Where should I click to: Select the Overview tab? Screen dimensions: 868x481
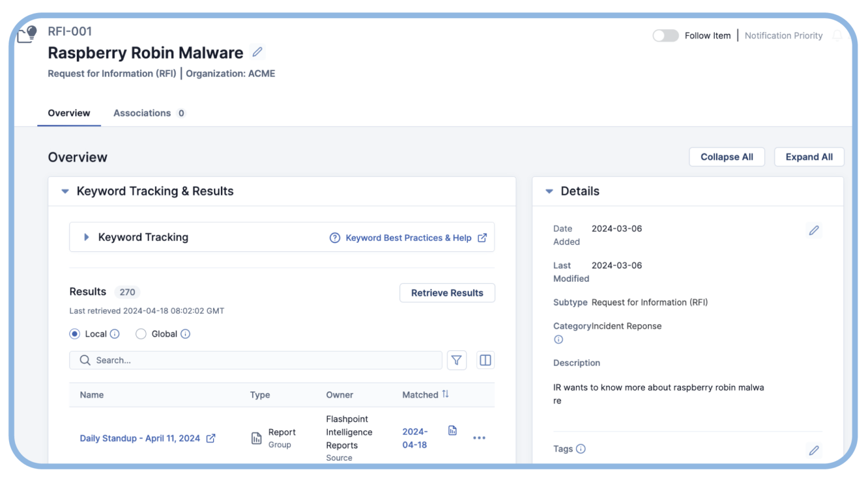click(x=69, y=113)
